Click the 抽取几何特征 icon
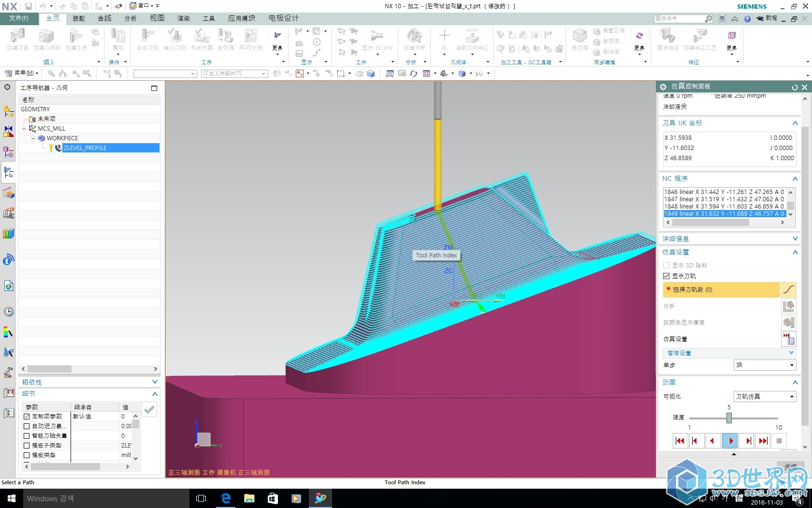 click(472, 40)
